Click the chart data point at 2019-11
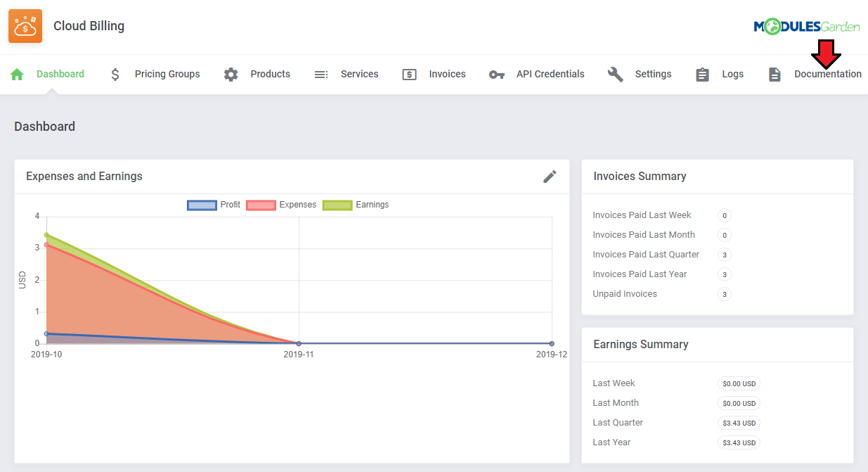The width and height of the screenshot is (868, 472). point(299,344)
